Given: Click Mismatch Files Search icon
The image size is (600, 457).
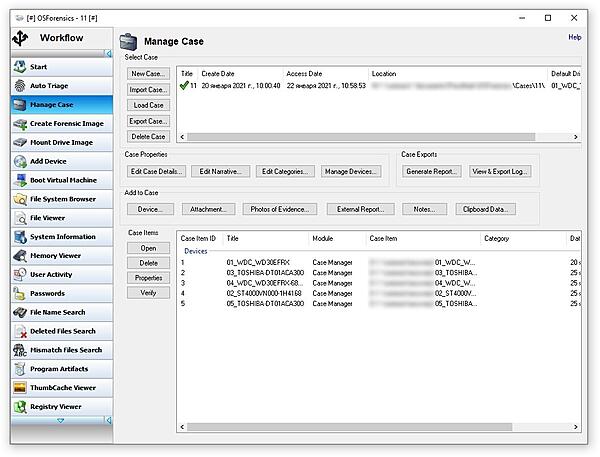Looking at the screenshot, I should pyautogui.click(x=20, y=350).
